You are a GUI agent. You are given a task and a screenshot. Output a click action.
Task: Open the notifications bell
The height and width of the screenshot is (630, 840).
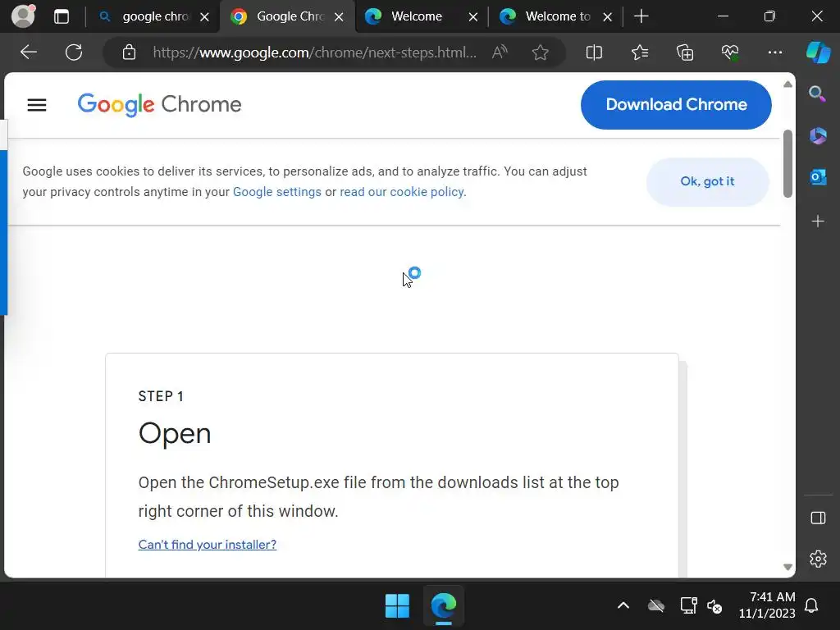click(811, 605)
